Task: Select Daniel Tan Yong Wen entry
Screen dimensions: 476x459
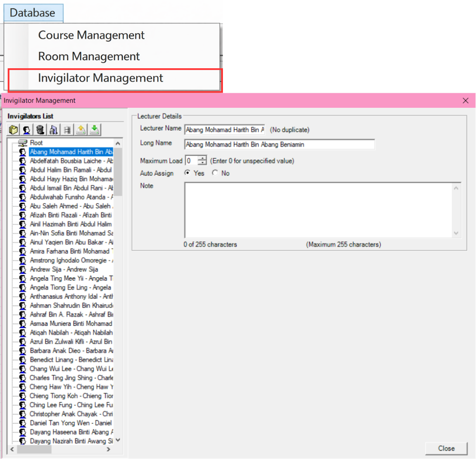Action: click(x=71, y=423)
